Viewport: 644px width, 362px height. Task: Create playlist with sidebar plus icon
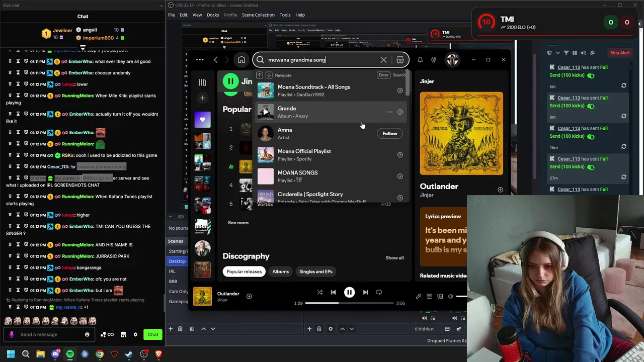pyautogui.click(x=202, y=98)
